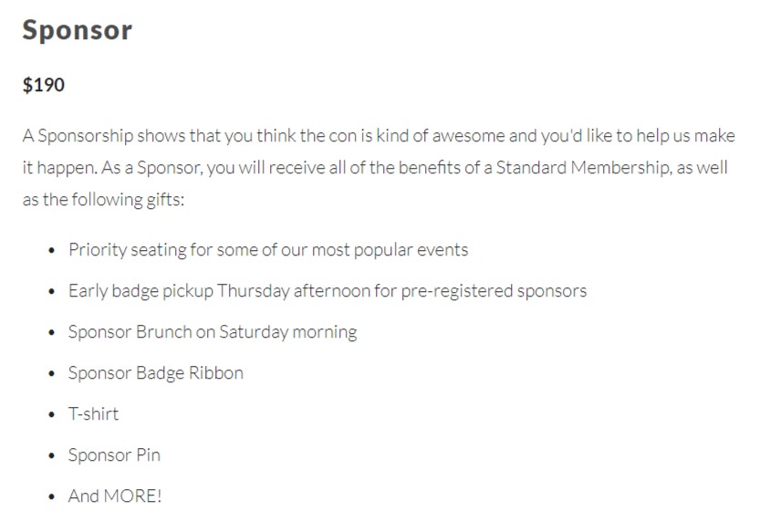
Task: Click the bullet dot beside 'Sponsor Badge Ribbon'
Action: 51,374
